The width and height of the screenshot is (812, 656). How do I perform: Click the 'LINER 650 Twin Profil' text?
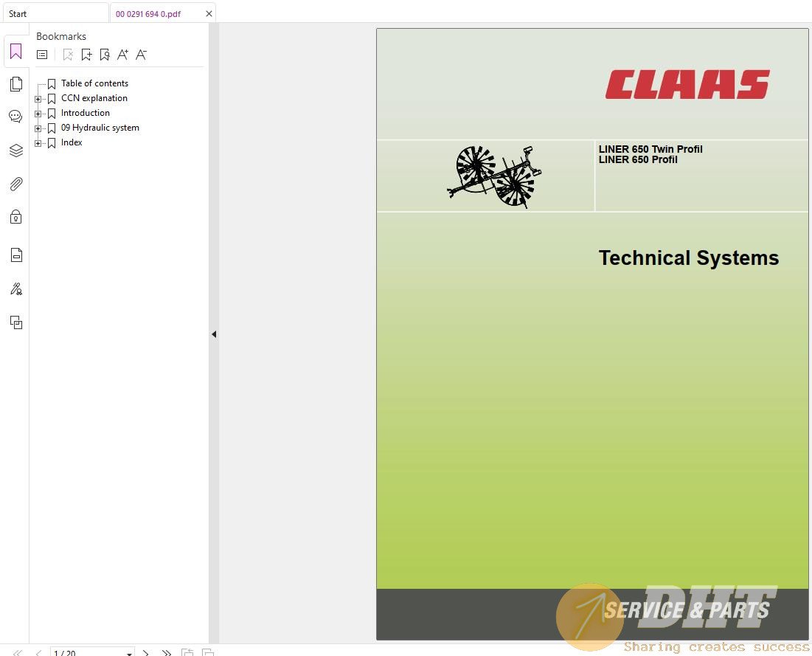click(650, 149)
